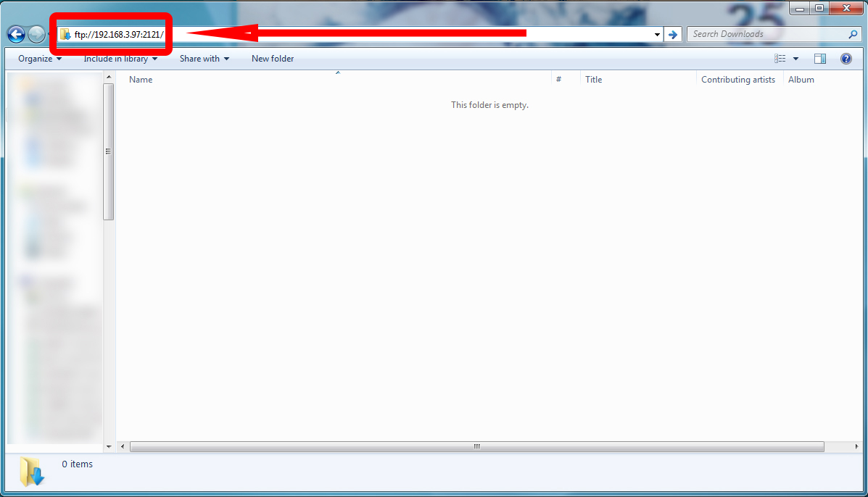Click the navigation pane scroll down arrow
This screenshot has width=868, height=497.
click(109, 446)
